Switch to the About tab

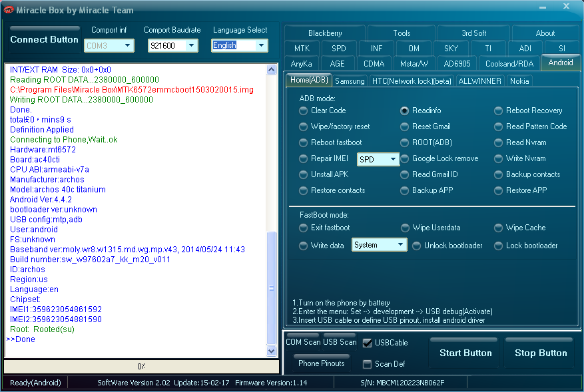[x=545, y=33]
